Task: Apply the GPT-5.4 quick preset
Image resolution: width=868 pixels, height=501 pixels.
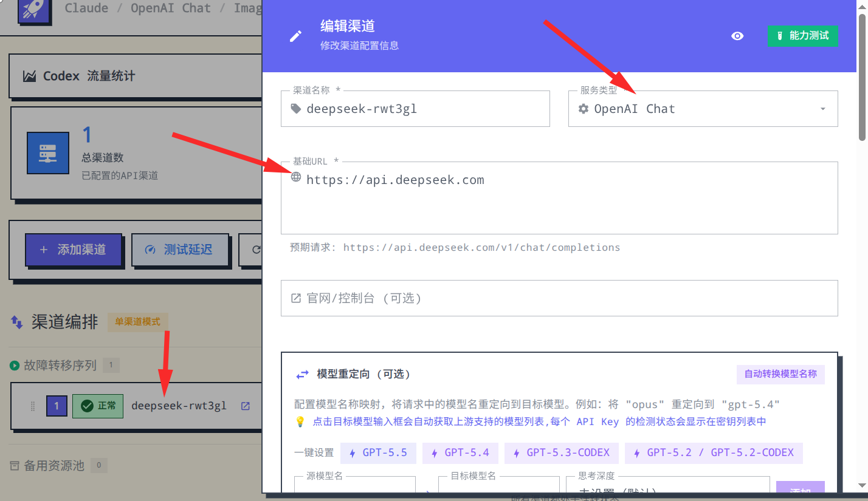Action: 460,452
